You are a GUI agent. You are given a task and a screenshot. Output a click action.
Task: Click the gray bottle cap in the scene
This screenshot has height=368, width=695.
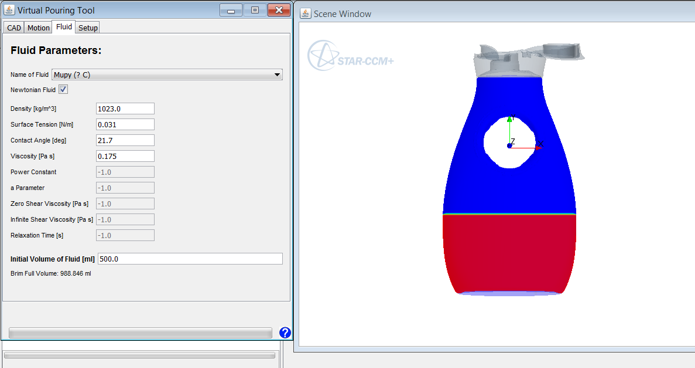pos(527,60)
